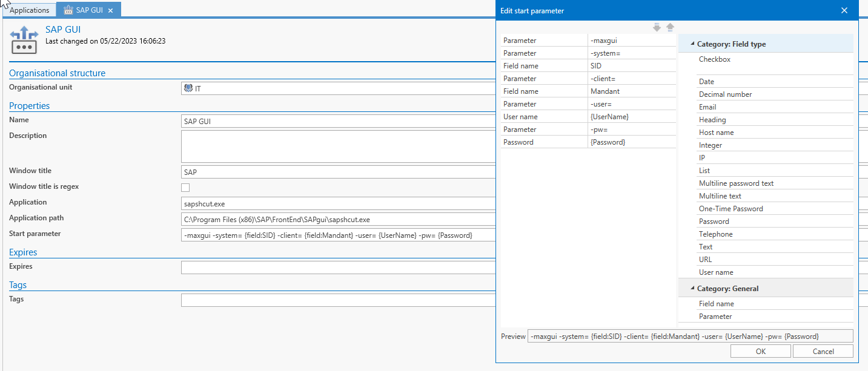Choose Decimal number field type
The image size is (868, 371).
coord(775,94)
